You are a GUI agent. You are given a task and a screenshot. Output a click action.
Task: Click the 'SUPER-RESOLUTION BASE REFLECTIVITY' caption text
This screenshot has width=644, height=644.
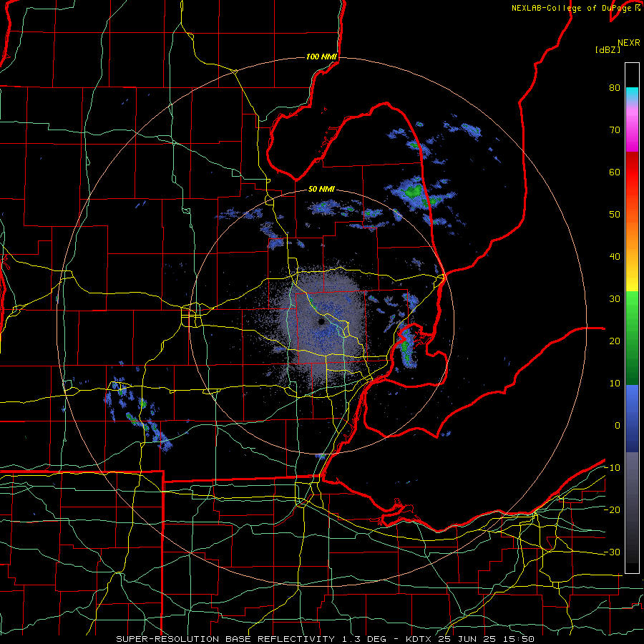coord(224,639)
